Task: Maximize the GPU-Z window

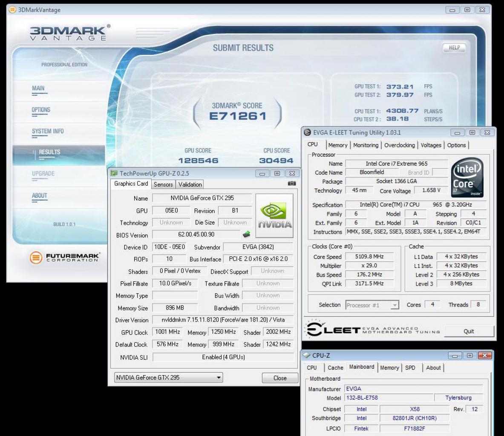Action: pos(277,173)
